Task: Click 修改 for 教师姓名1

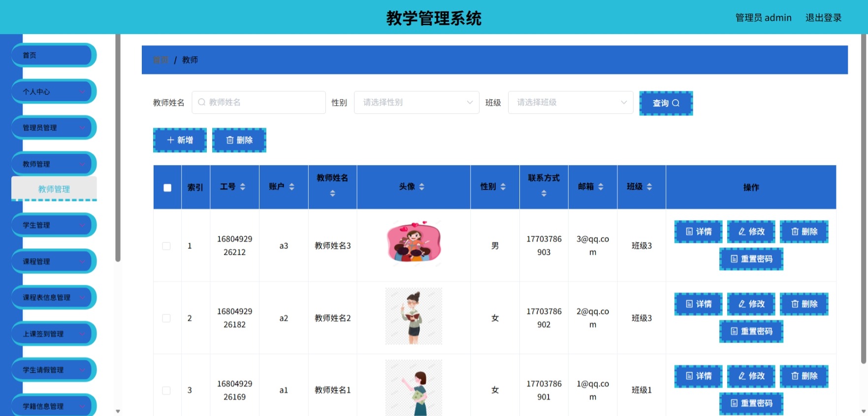Action: pyautogui.click(x=751, y=376)
